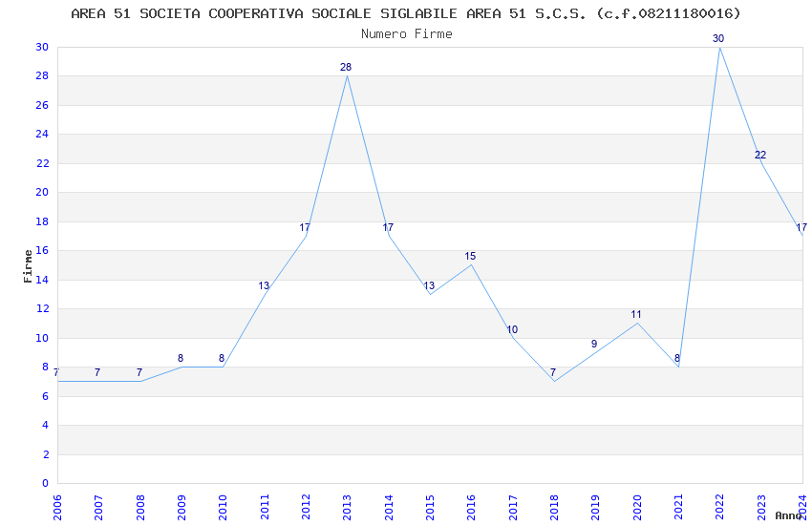Click the data label 17 above 2014
This screenshot has height=525, width=812.
tap(388, 227)
